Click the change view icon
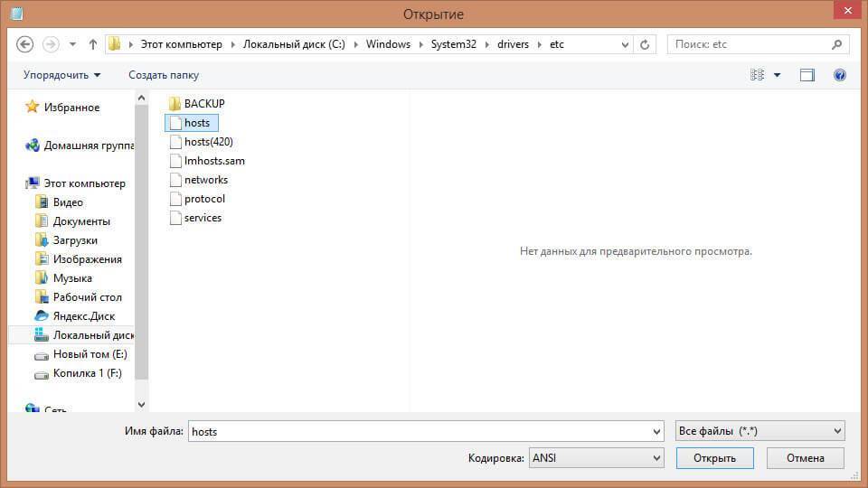The height and width of the screenshot is (488, 868). (x=758, y=75)
